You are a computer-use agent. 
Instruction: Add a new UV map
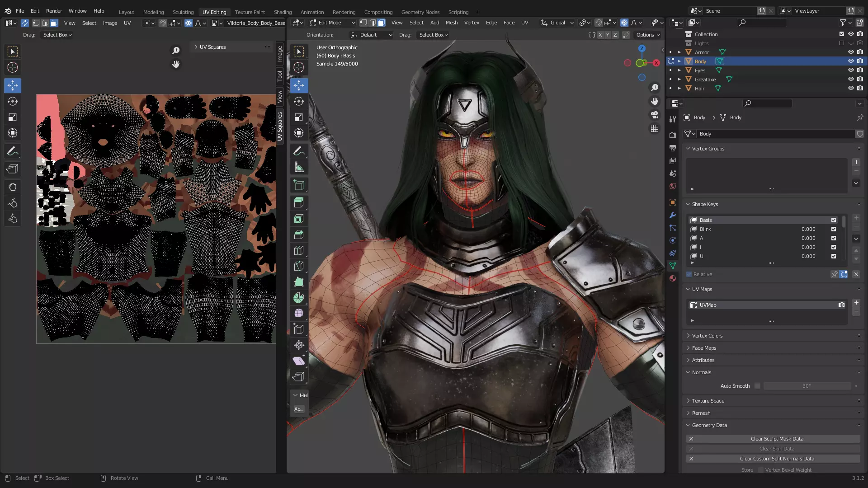pos(856,303)
